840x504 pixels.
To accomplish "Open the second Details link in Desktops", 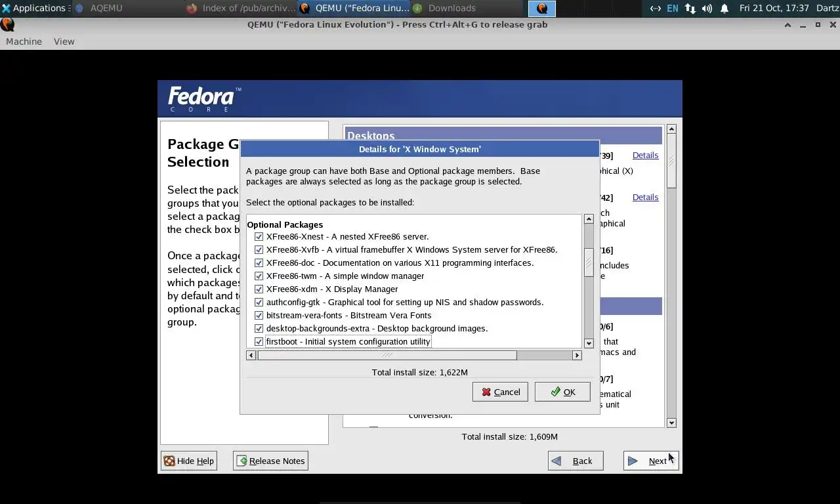I will point(645,197).
